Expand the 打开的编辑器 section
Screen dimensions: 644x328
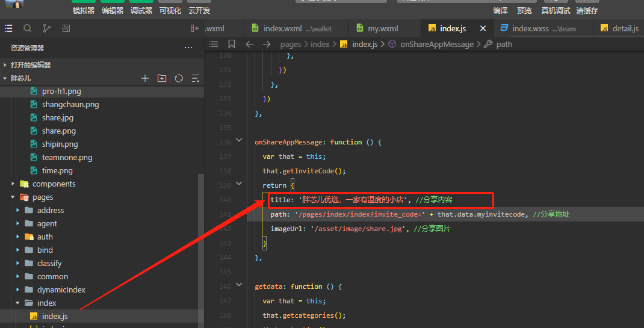(x=30, y=64)
